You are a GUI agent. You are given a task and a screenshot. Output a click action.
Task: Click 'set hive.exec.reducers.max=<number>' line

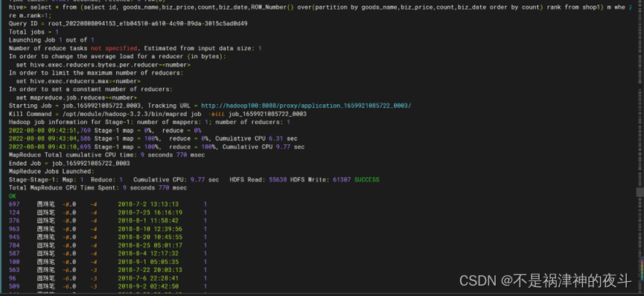tap(78, 81)
